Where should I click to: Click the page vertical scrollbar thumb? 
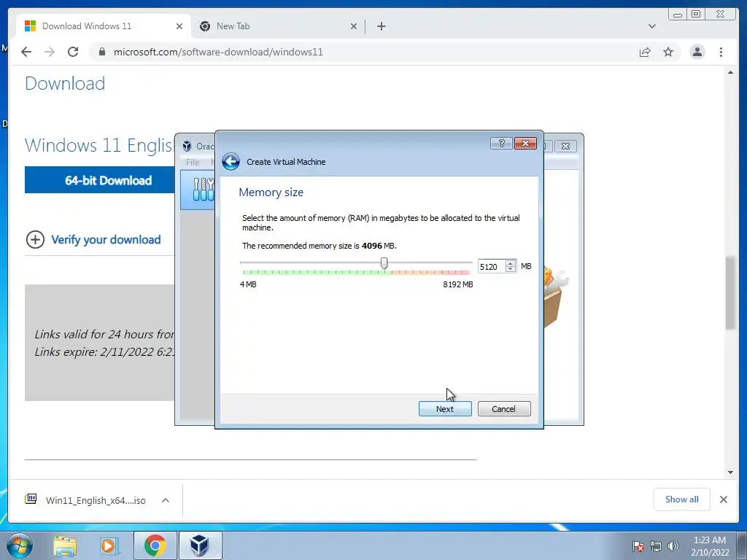point(730,293)
